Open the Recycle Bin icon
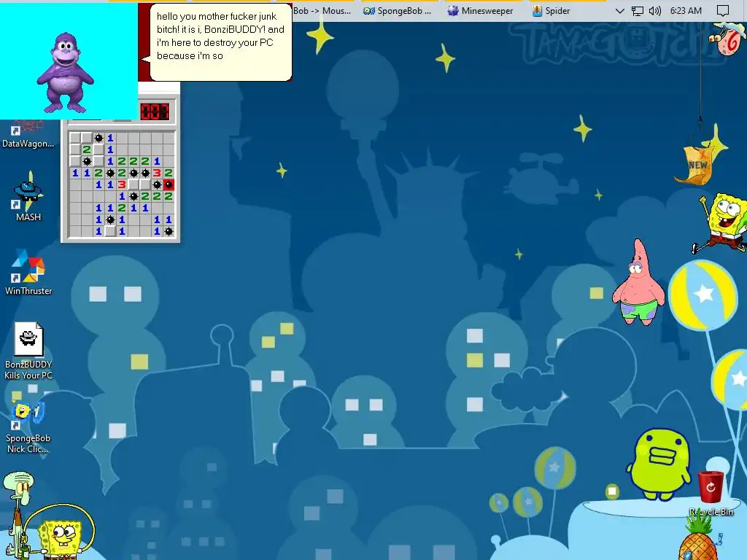 point(711,494)
